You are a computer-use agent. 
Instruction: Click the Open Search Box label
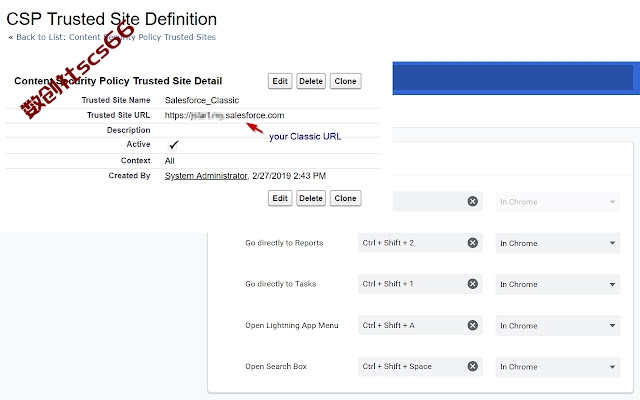click(x=276, y=366)
